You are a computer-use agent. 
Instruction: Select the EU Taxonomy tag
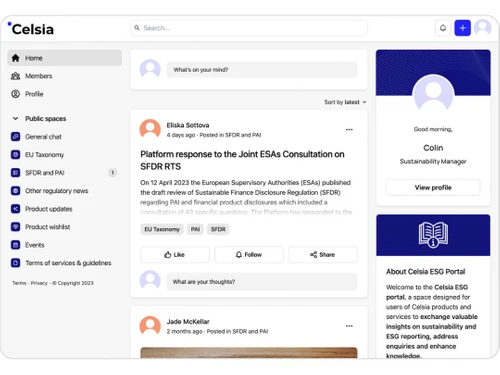162,229
